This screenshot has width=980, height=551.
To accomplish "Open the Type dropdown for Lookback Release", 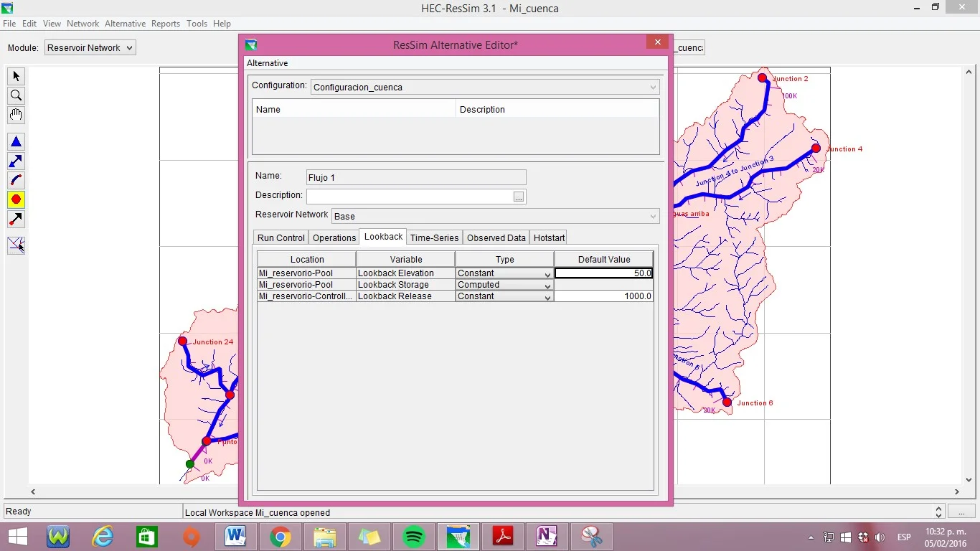I will point(504,296).
